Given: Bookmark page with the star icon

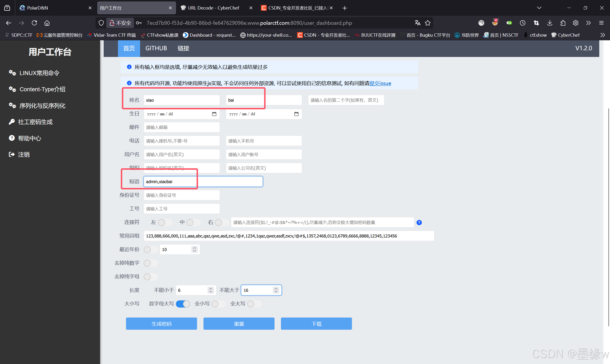Looking at the screenshot, I should point(427,23).
